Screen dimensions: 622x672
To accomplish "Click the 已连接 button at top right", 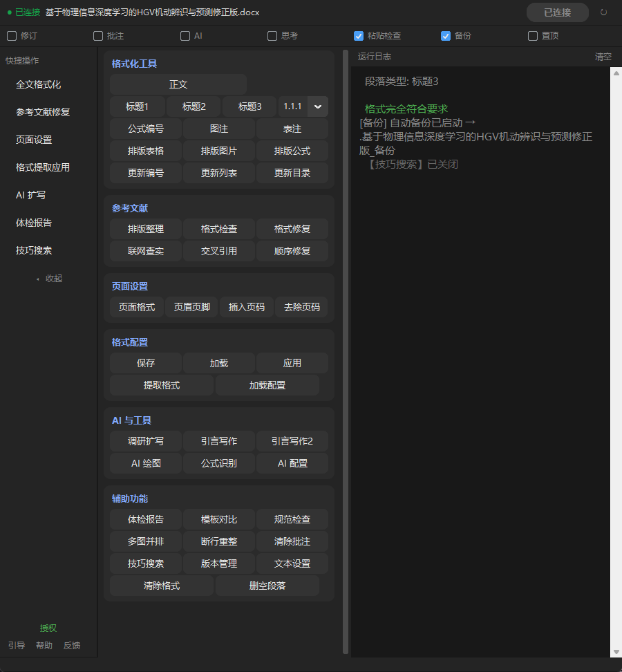I will [x=557, y=12].
